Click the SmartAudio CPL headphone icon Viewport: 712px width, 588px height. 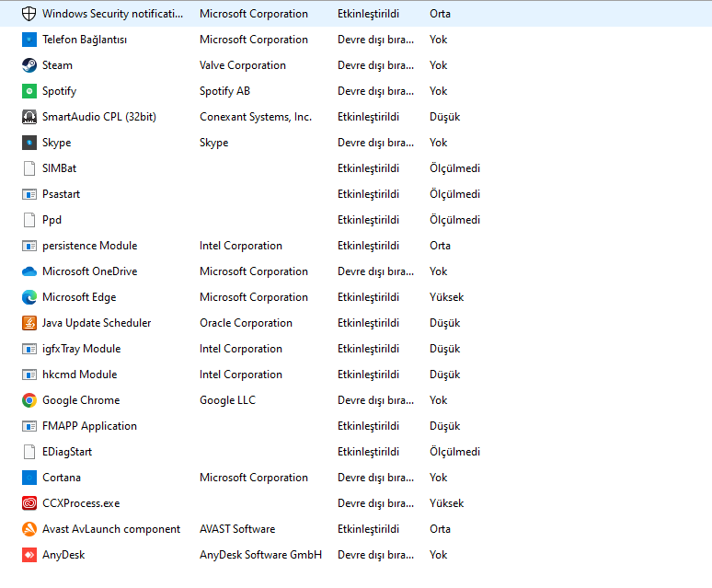[29, 117]
